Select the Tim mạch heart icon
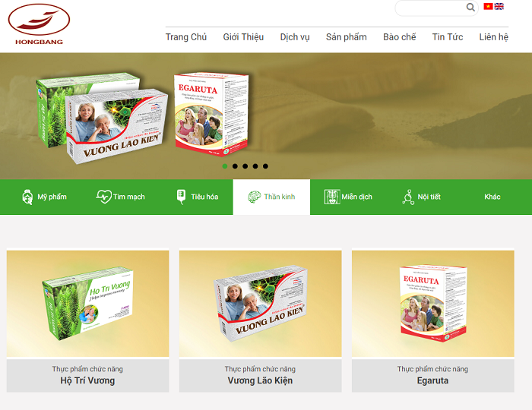 (103, 197)
